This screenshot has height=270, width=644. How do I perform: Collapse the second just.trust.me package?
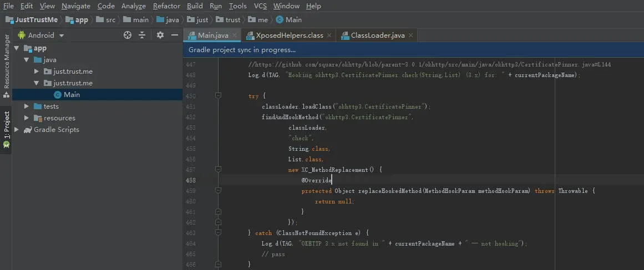click(x=37, y=83)
